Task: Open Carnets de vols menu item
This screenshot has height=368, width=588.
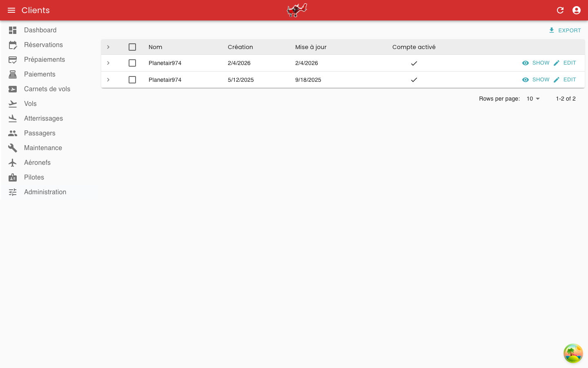Action: (47, 89)
